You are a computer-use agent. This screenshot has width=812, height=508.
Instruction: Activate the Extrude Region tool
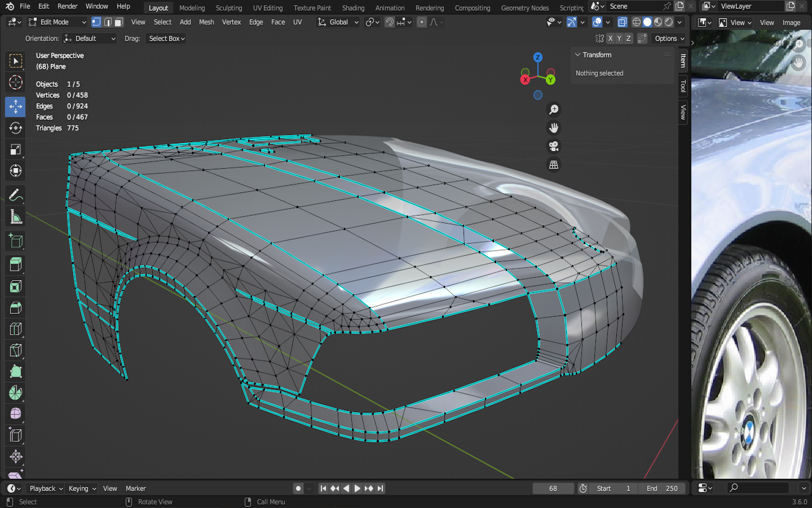coord(15,265)
